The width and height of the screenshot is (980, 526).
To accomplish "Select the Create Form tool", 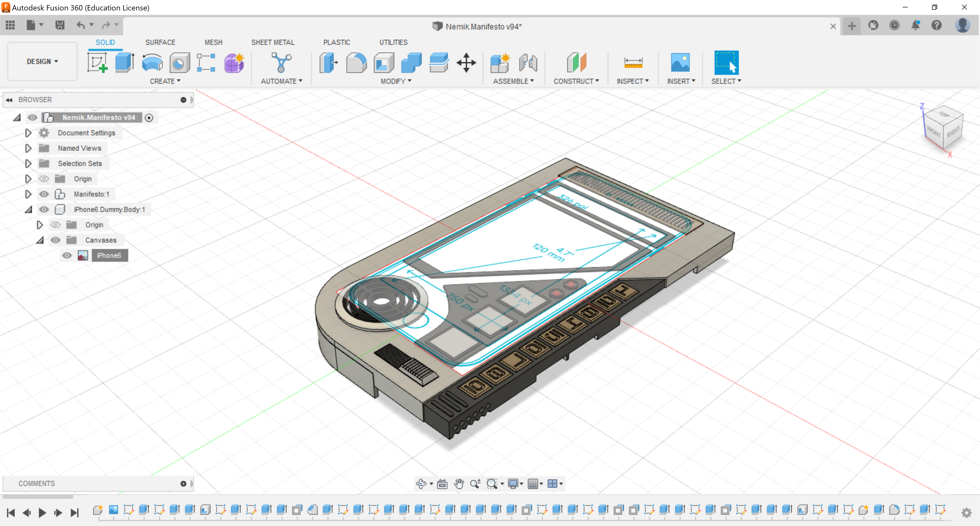I will [234, 63].
